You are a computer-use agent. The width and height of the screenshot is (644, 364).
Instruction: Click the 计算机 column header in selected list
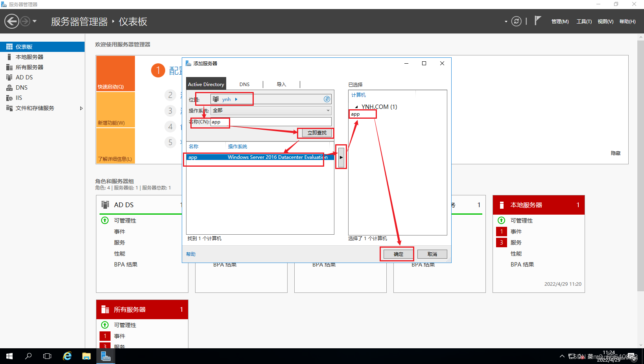click(358, 95)
